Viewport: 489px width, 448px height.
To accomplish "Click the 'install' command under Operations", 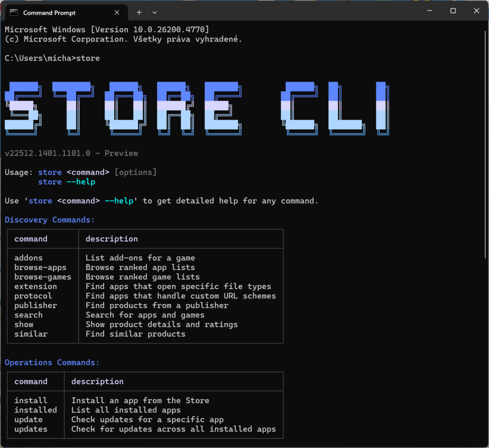I will click(x=31, y=400).
